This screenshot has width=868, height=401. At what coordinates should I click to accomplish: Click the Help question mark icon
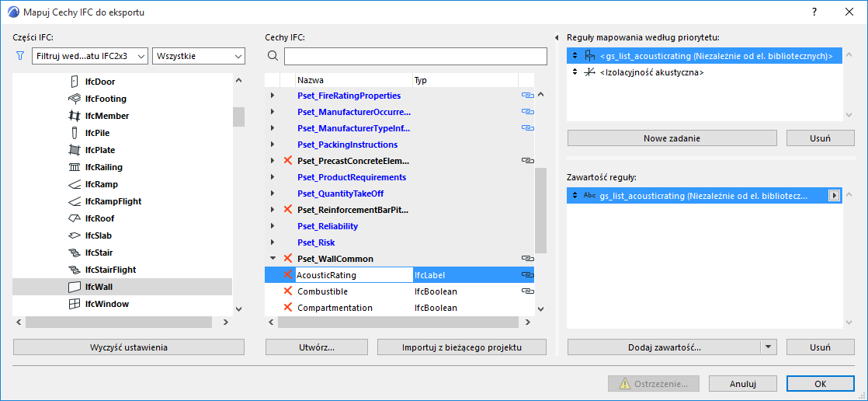814,12
